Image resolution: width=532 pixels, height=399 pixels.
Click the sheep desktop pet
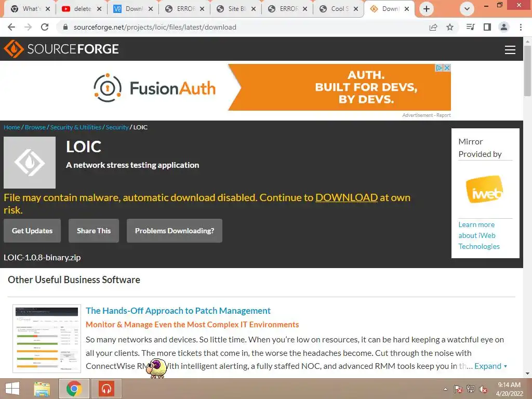pos(156,368)
